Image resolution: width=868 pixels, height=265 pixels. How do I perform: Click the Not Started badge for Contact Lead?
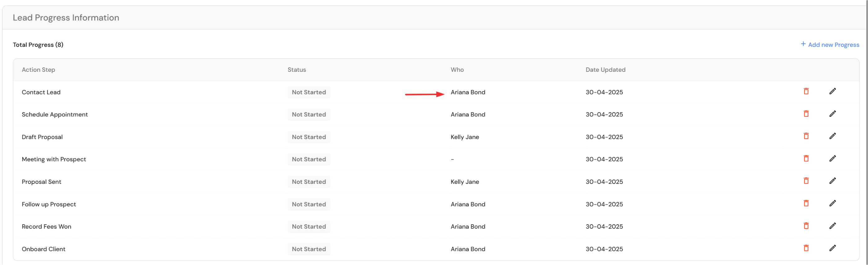(x=309, y=93)
